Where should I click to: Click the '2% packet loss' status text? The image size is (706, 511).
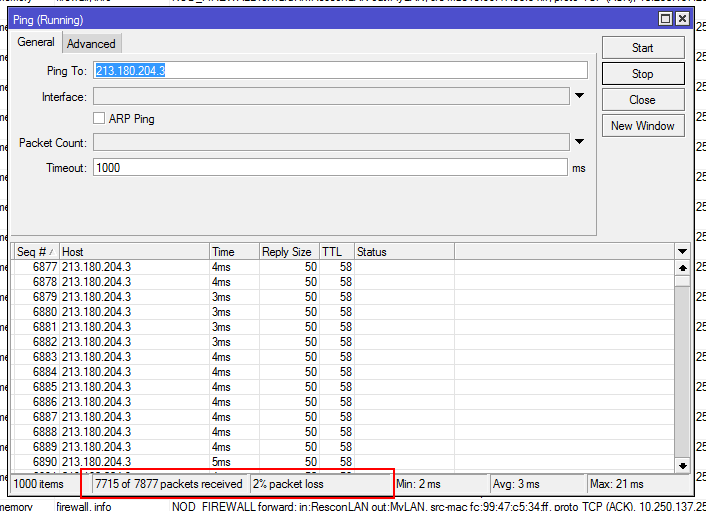point(288,484)
